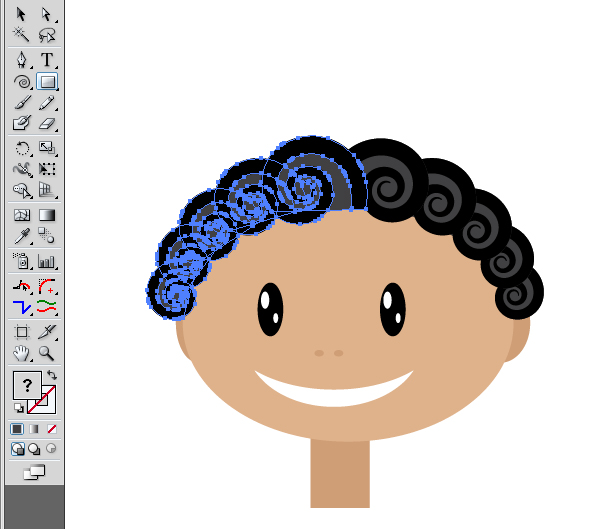Select the Blob Brush tool
600x529 pixels.
[21, 123]
